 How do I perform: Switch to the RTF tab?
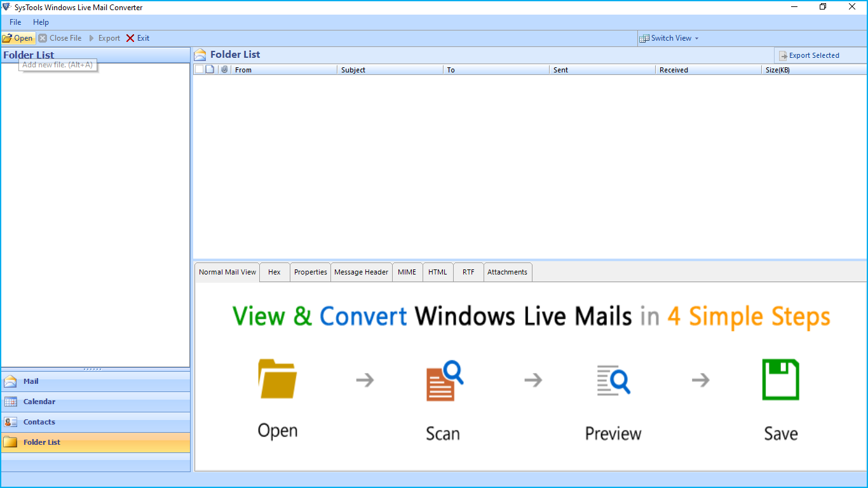click(468, 272)
